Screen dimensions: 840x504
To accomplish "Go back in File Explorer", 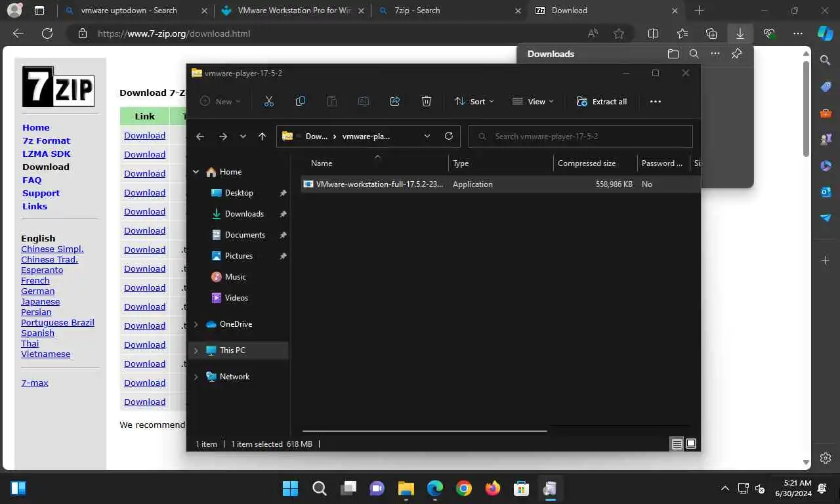I will pos(200,136).
